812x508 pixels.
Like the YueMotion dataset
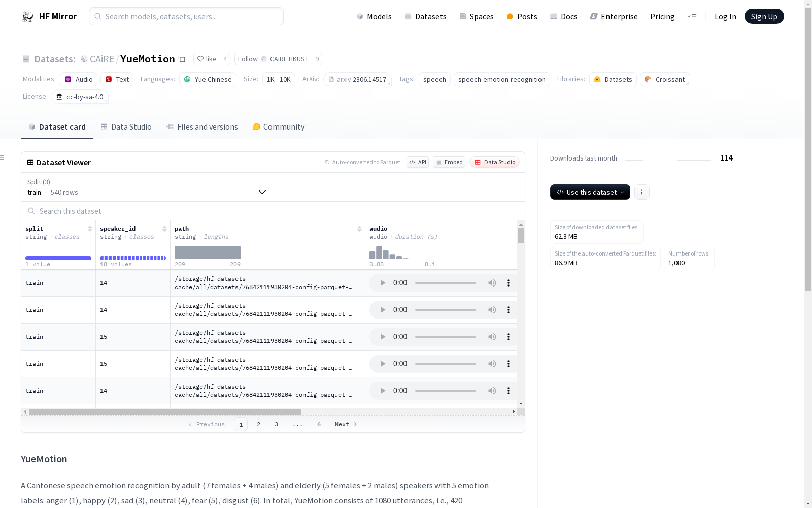[207, 59]
